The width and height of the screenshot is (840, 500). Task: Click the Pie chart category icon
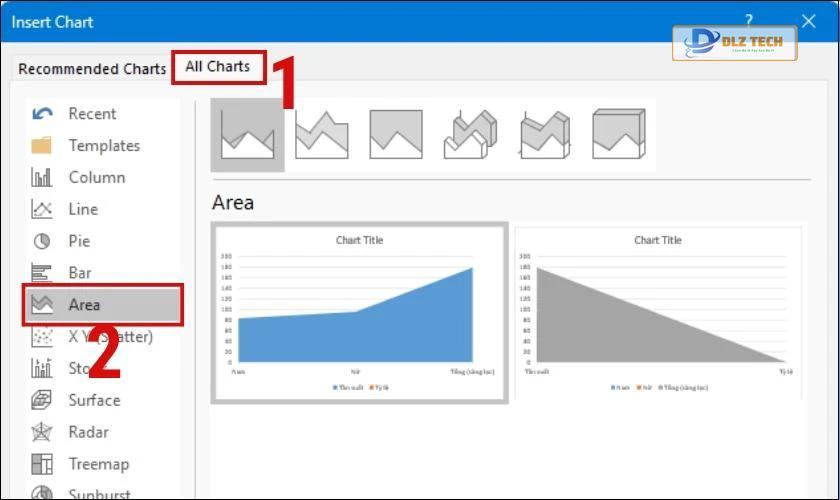pos(42,241)
